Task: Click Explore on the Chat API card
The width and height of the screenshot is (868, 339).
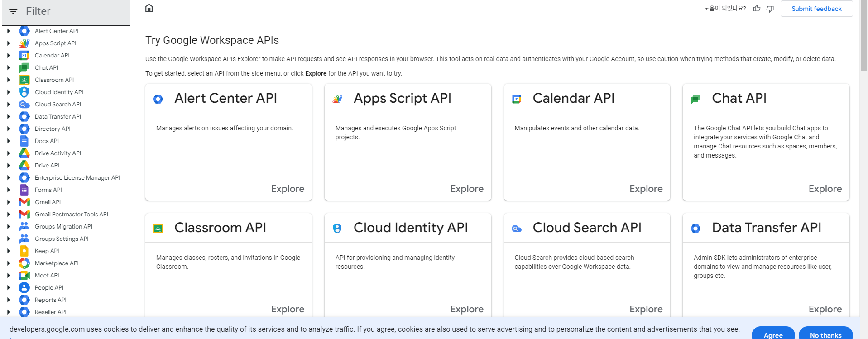Action: point(825,189)
